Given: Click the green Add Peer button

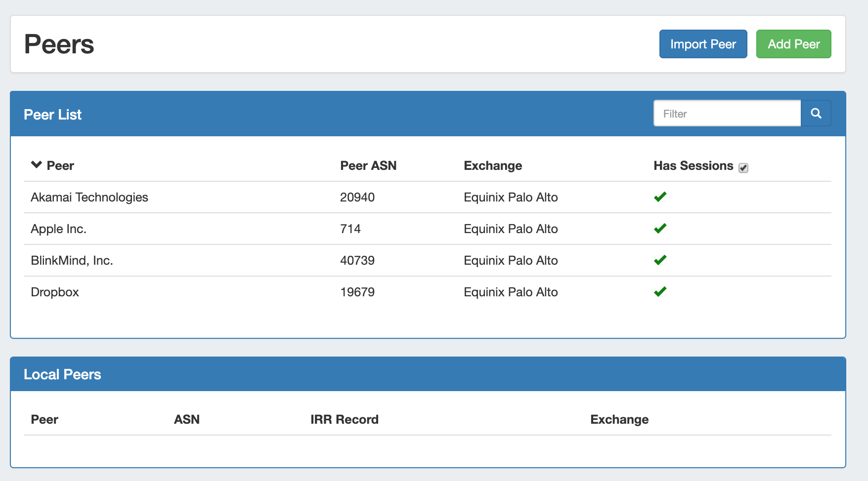Looking at the screenshot, I should point(793,44).
